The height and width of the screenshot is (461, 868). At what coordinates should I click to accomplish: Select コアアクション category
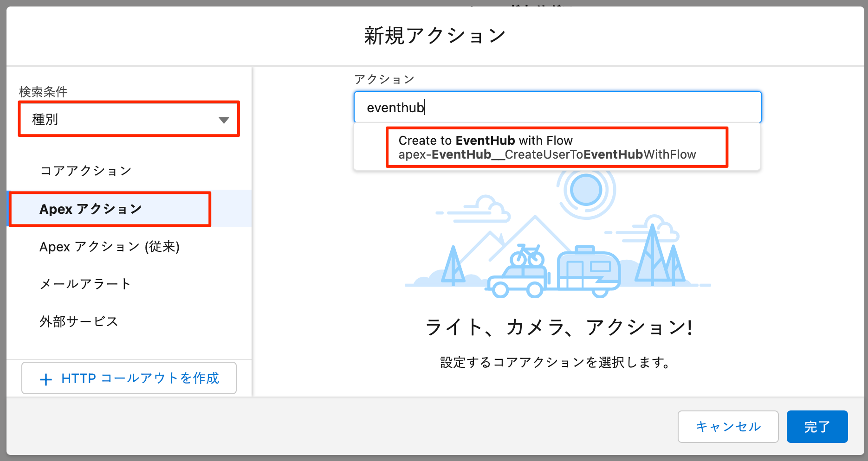coord(130,171)
